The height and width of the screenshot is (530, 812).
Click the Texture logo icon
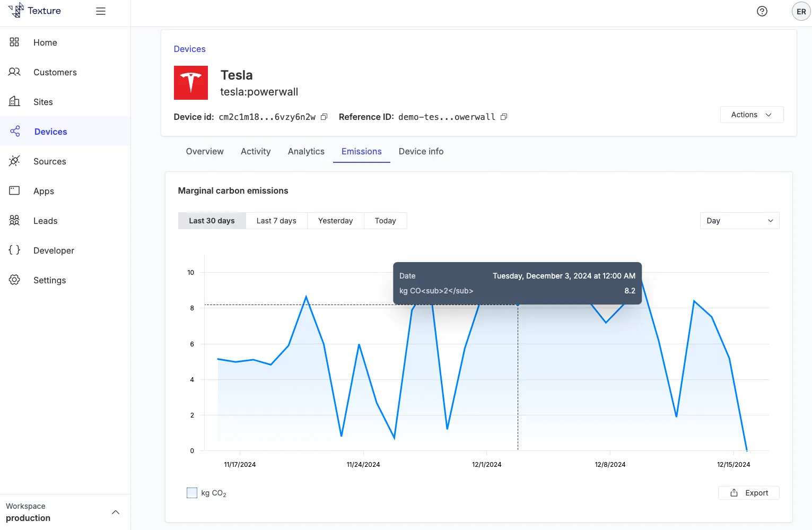click(16, 10)
